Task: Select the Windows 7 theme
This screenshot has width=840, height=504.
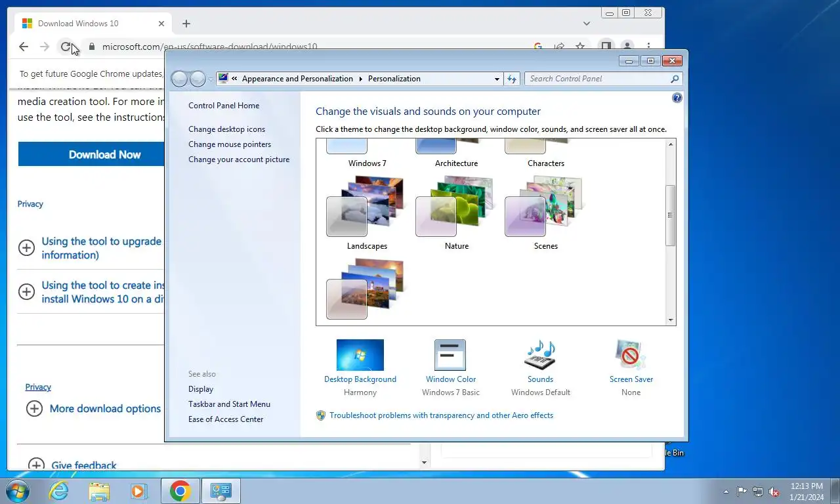Action: tap(366, 154)
